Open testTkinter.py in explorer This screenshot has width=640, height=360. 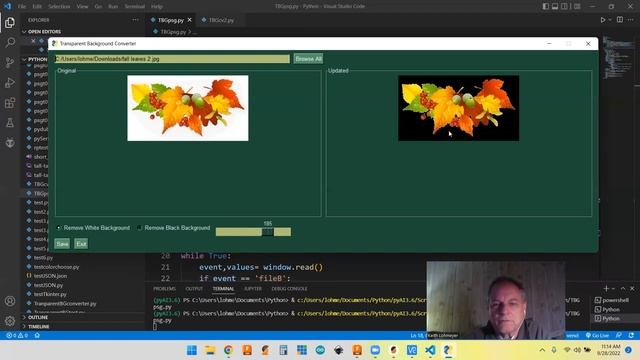pyautogui.click(x=50, y=294)
